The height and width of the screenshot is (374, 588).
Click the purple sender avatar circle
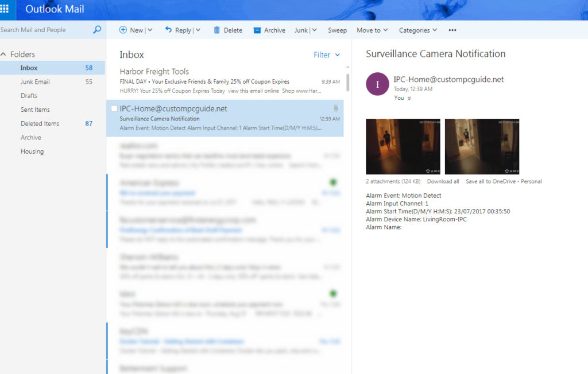click(377, 84)
